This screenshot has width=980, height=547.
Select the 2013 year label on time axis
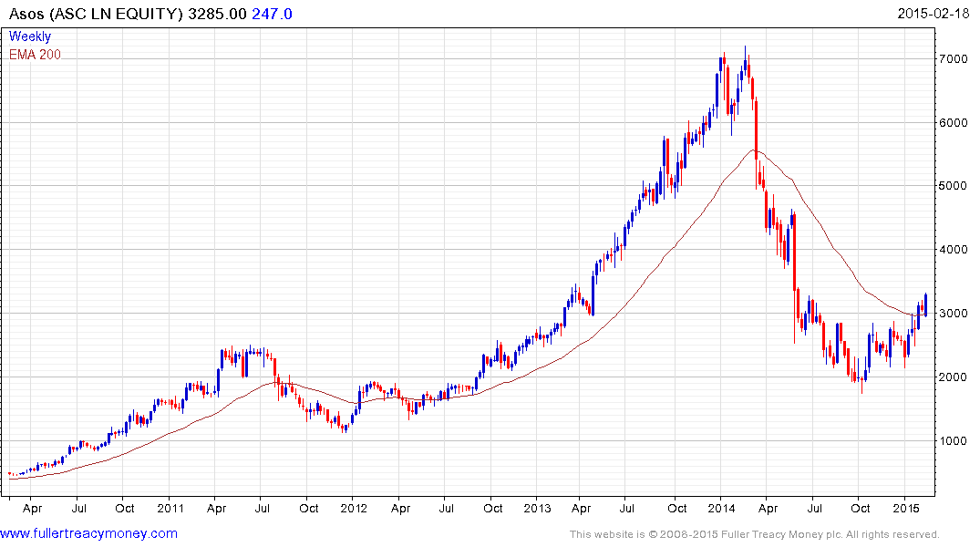coord(538,508)
